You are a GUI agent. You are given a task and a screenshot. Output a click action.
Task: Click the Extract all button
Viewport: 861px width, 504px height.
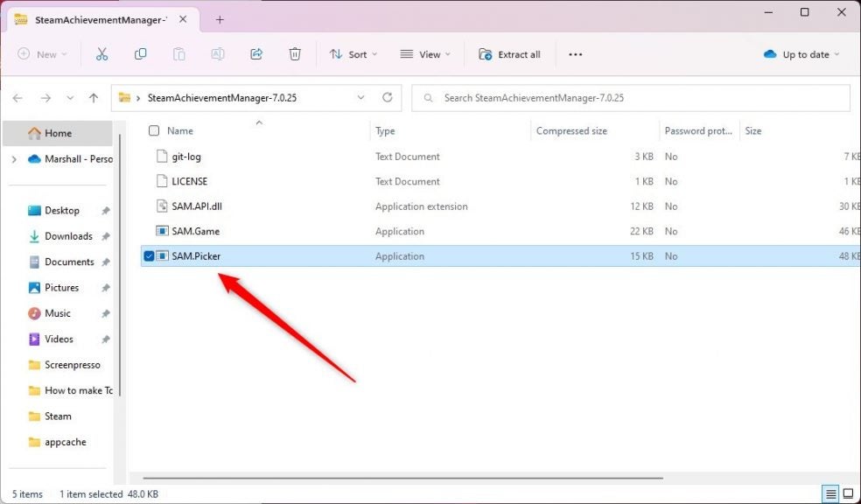(x=509, y=54)
